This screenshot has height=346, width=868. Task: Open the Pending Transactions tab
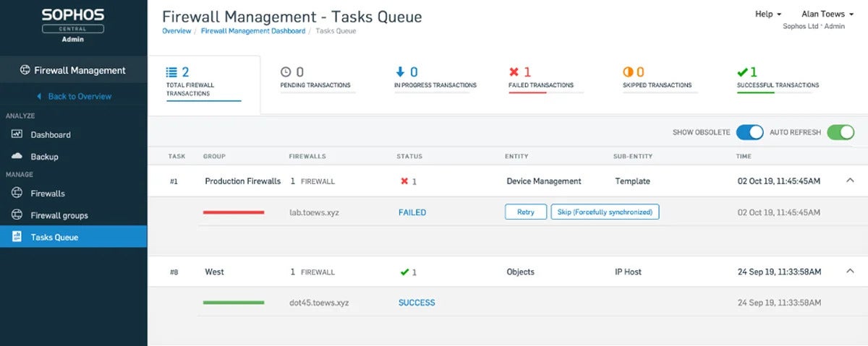tap(315, 78)
